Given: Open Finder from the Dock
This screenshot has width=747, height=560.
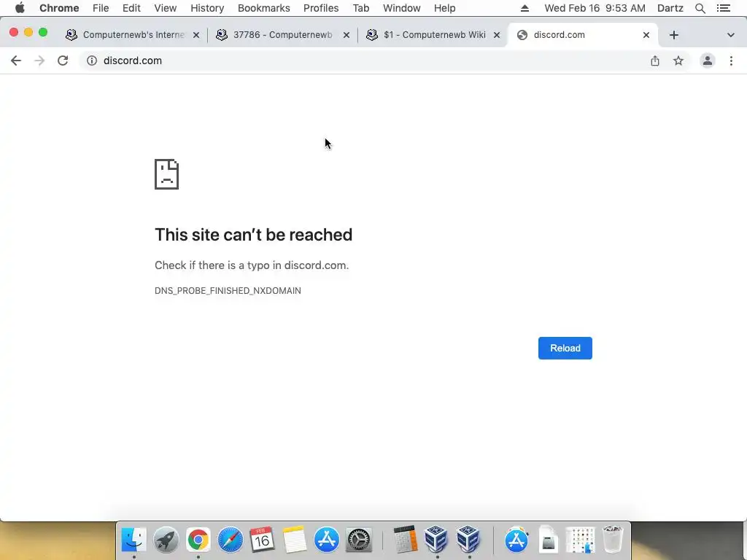Looking at the screenshot, I should [134, 540].
